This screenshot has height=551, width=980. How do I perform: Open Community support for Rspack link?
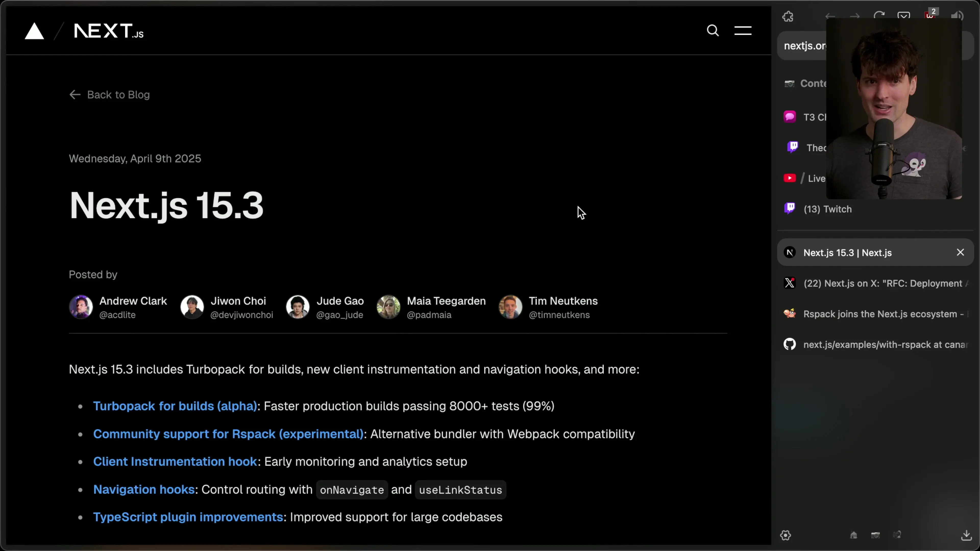tap(228, 434)
